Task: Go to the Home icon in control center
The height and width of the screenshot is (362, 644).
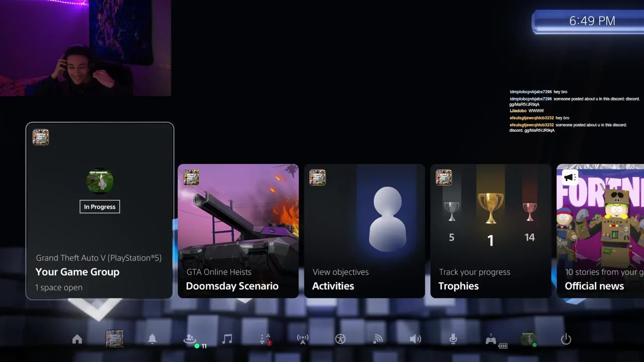Action: (77, 339)
